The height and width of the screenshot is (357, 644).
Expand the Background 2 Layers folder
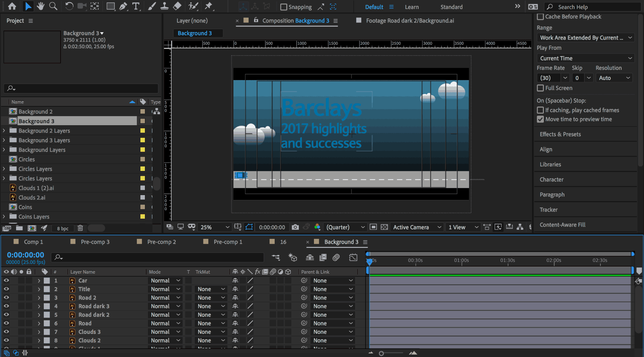(4, 131)
